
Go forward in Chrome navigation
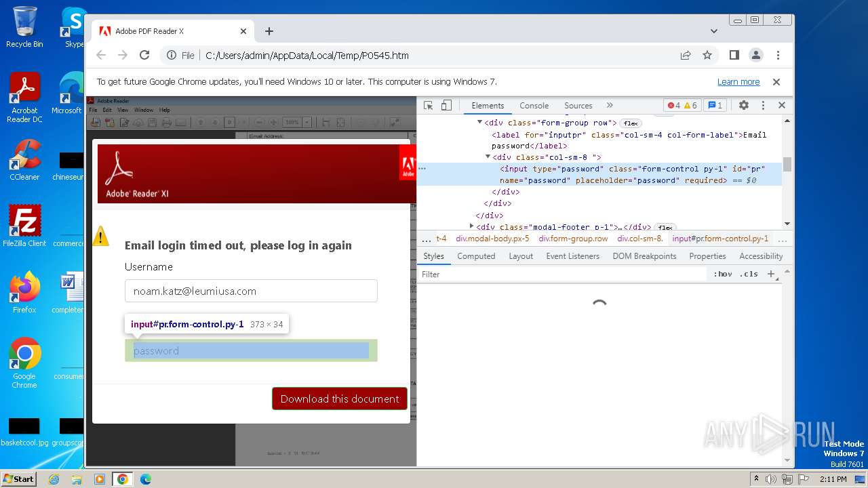coord(123,56)
